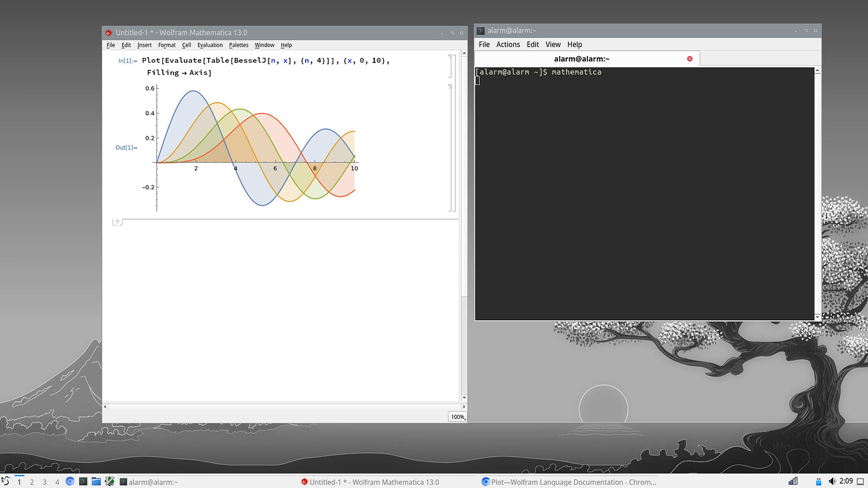Image resolution: width=868 pixels, height=488 pixels.
Task: Click the network signal icon in the tray
Action: pyautogui.click(x=793, y=481)
